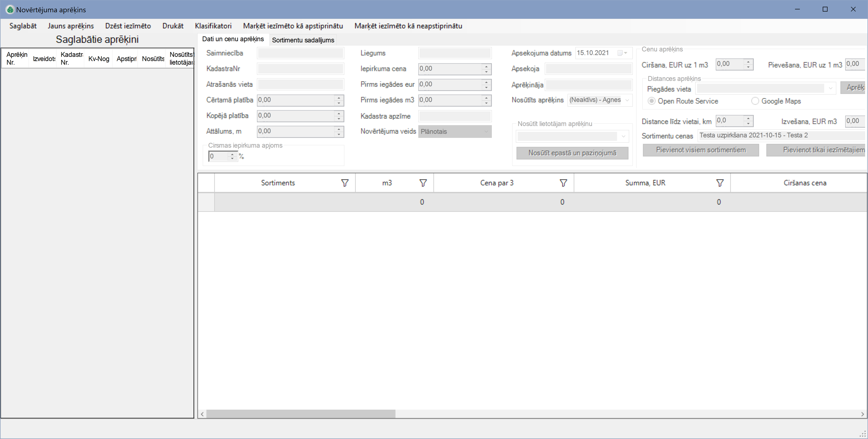The width and height of the screenshot is (868, 439).
Task: Open filter for Cena par 3 column
Action: 563,183
